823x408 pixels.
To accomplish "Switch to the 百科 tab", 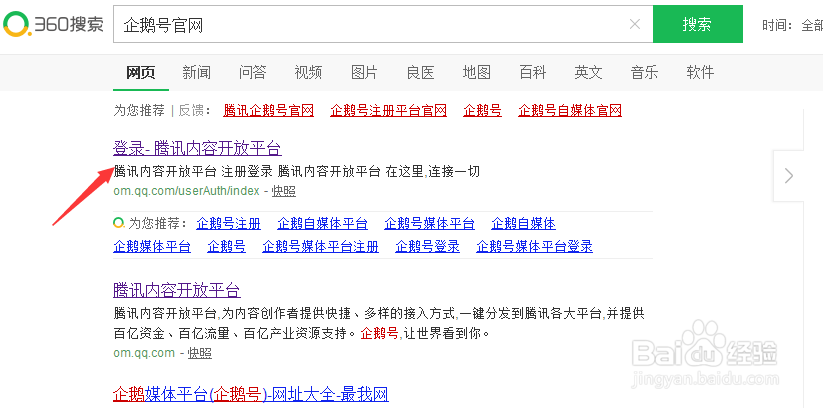I will 533,72.
